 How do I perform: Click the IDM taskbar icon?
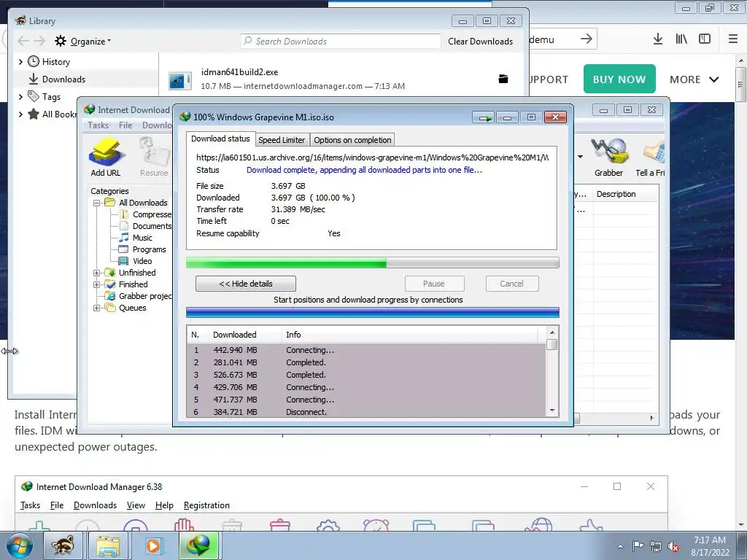198,545
